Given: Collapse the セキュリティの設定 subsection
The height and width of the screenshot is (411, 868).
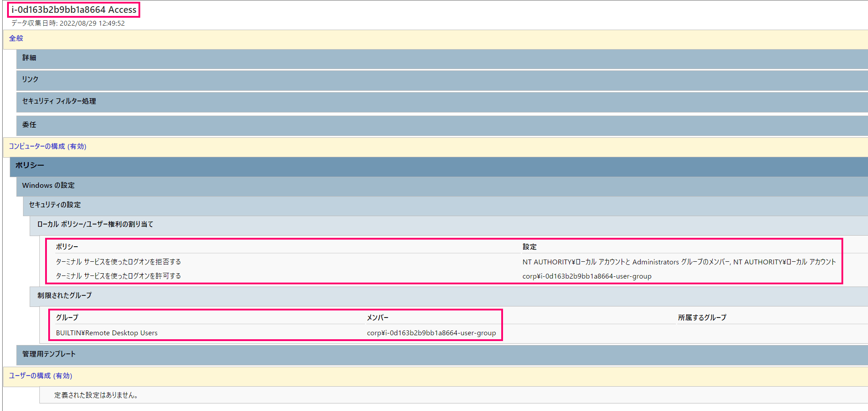Looking at the screenshot, I should [53, 205].
